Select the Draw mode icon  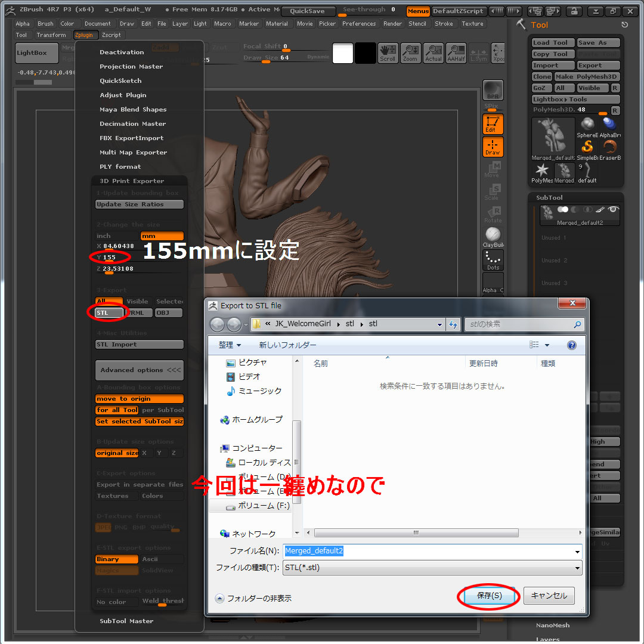click(493, 147)
